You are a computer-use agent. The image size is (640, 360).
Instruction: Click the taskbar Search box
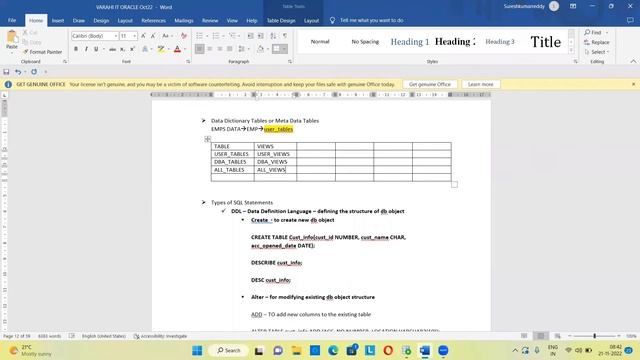click(x=229, y=350)
